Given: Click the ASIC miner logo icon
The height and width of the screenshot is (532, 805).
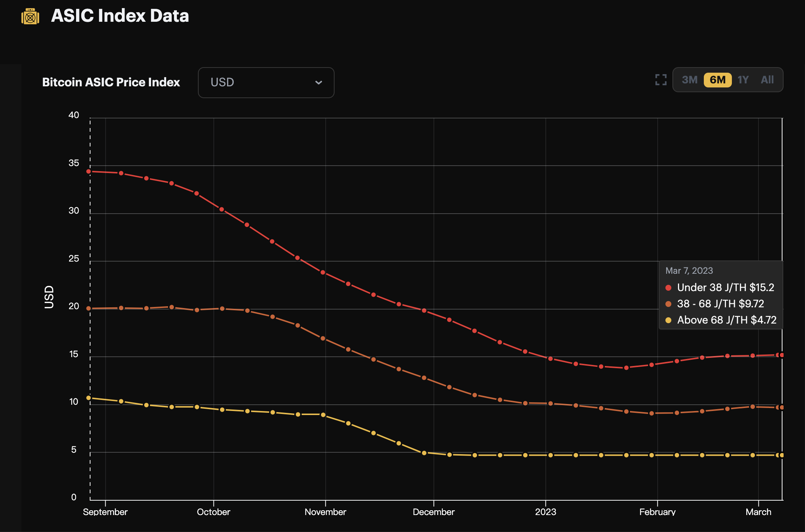Looking at the screenshot, I should tap(30, 17).
